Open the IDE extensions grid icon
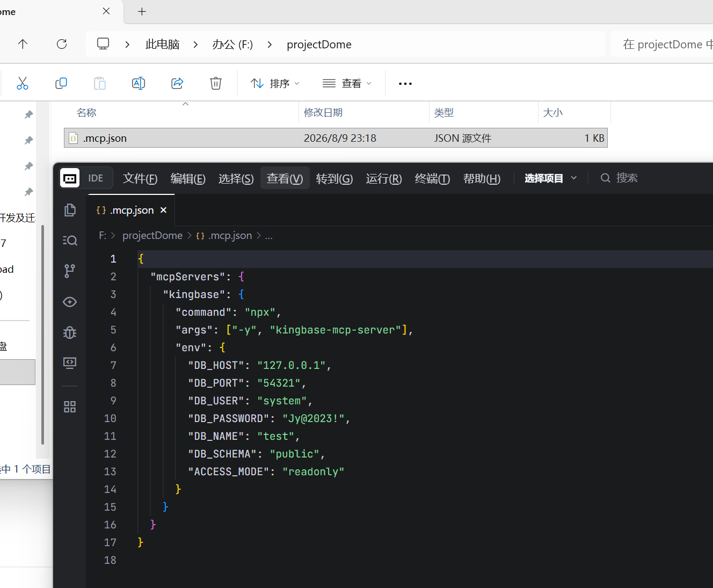 coord(70,406)
